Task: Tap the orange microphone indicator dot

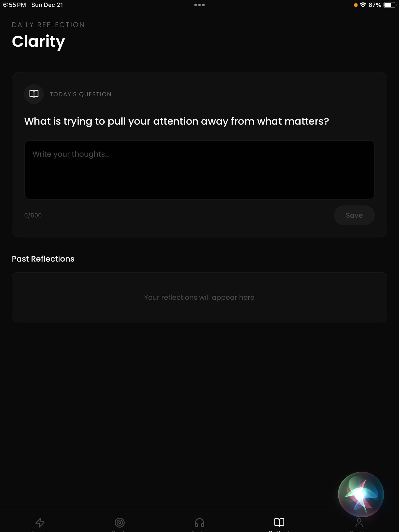Action: (356, 5)
